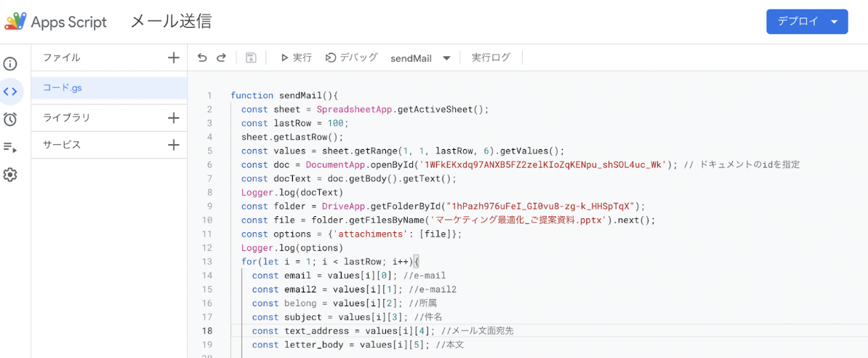Click the デバッグ debug button
The height and width of the screenshot is (358, 868).
pos(351,58)
